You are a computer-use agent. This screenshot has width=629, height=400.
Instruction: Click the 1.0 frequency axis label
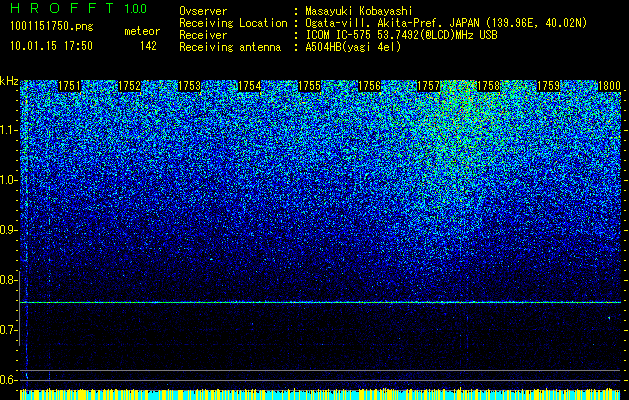pyautogui.click(x=9, y=180)
